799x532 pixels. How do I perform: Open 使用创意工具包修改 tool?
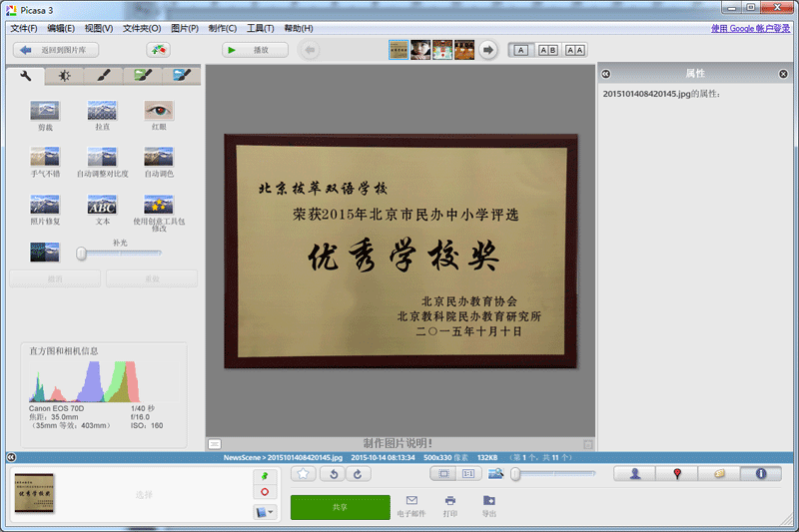click(159, 213)
